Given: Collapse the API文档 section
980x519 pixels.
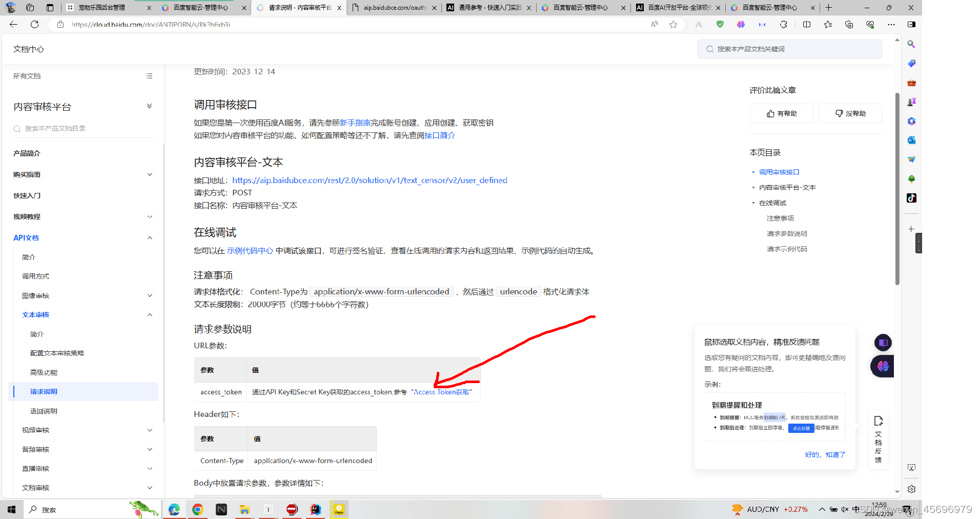Looking at the screenshot, I should click(x=150, y=237).
